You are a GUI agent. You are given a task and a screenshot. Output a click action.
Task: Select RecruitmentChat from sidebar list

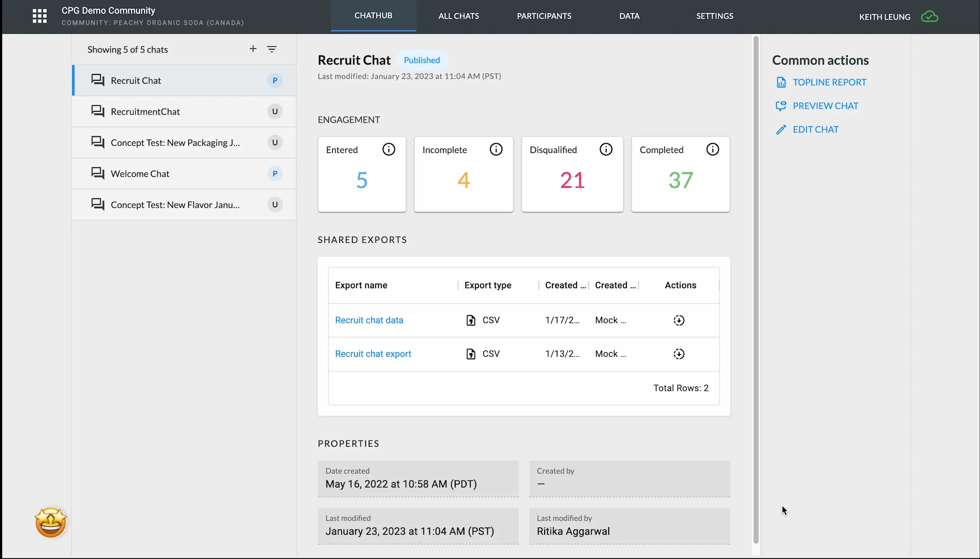click(x=146, y=111)
